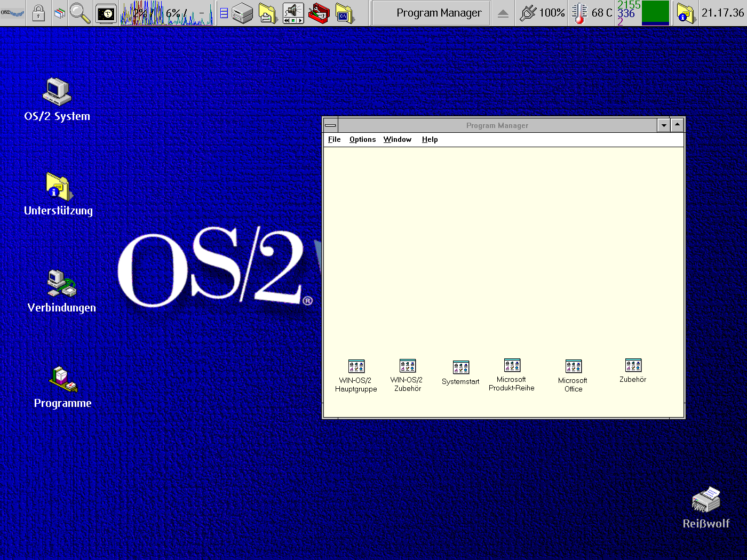Click the moon screen-saver monitor icon

pyautogui.click(x=106, y=13)
